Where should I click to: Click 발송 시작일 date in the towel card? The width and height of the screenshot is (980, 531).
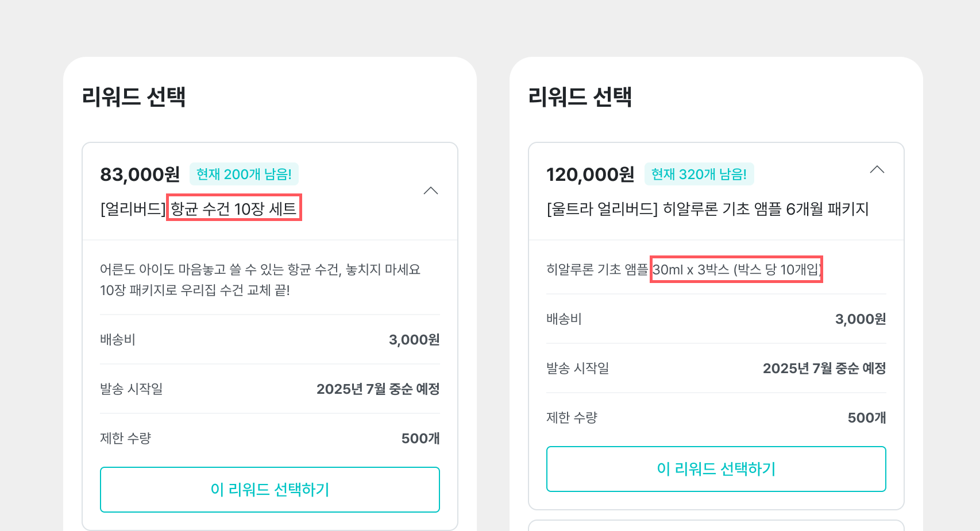pos(378,389)
